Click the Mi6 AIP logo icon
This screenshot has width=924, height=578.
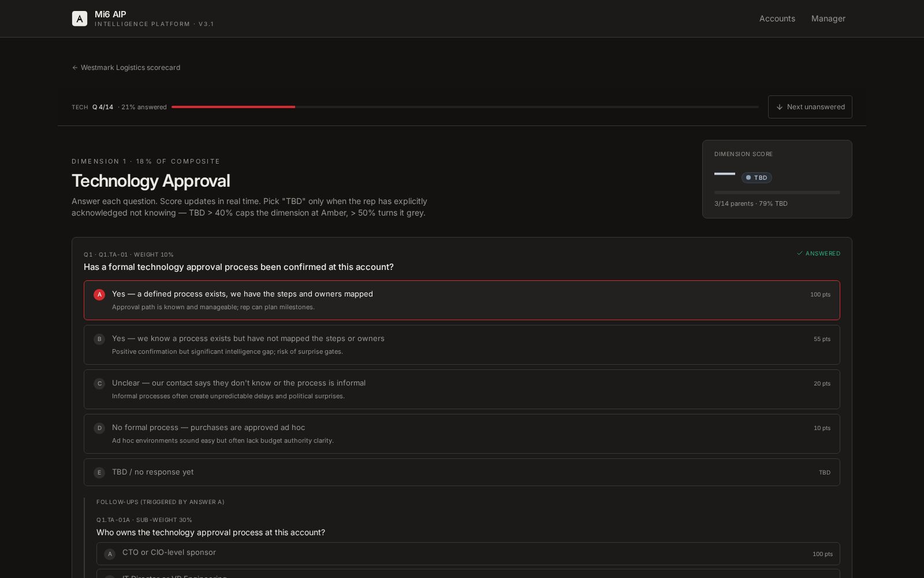[80, 18]
